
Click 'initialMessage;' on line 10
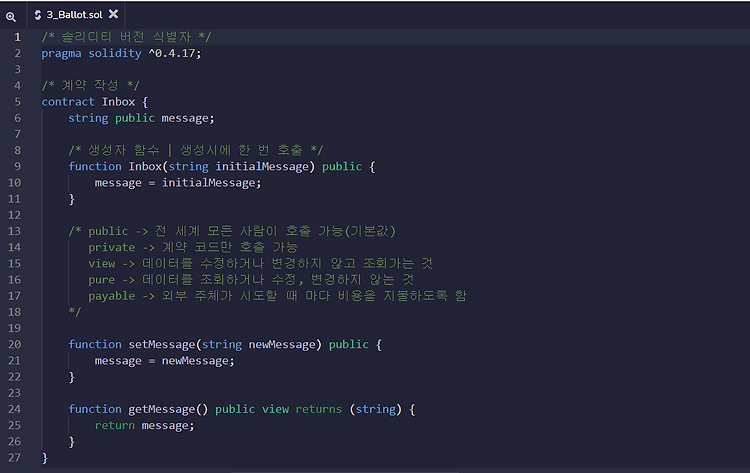coord(211,183)
